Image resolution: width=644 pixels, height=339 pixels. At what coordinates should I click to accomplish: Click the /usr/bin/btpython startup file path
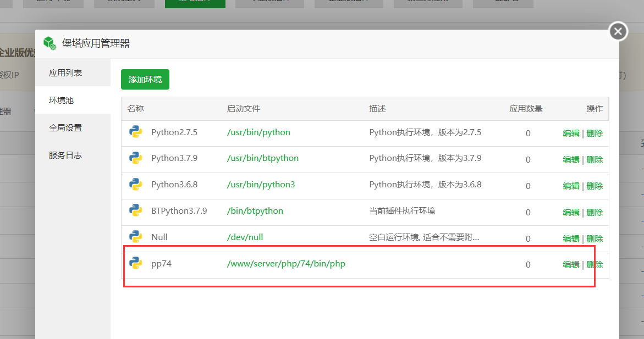(x=262, y=158)
